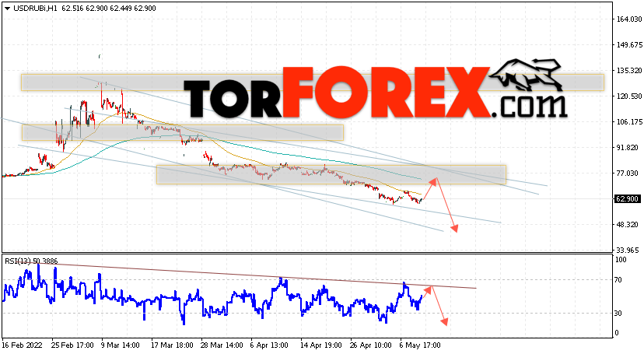Screen dimensions: 644x354
Task: Select the 17 Mar 18:00 time label
Action: point(173,345)
